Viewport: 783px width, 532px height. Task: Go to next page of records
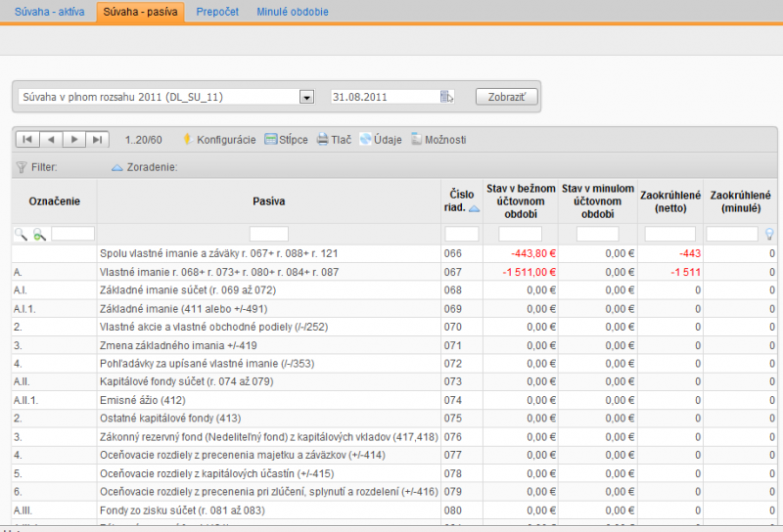[74, 139]
